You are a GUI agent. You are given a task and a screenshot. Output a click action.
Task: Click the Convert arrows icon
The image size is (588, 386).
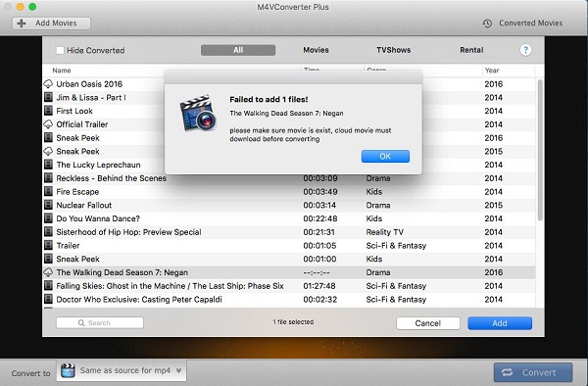(507, 372)
